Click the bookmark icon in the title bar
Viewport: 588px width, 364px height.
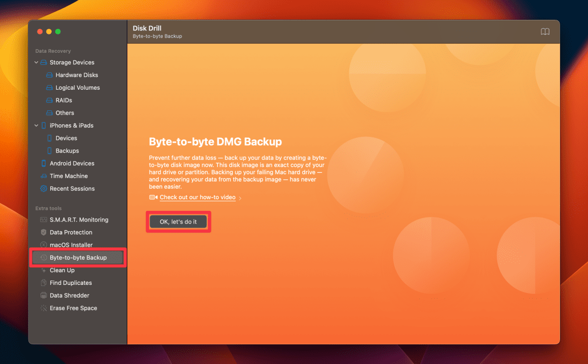point(545,31)
